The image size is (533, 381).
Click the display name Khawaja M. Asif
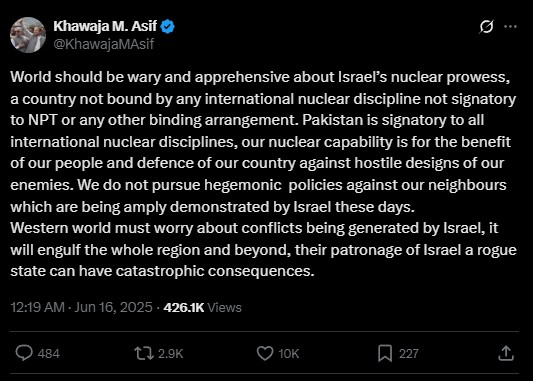pos(105,26)
